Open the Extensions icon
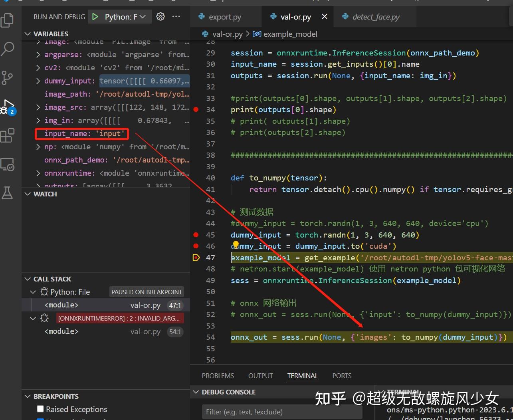 click(8, 135)
